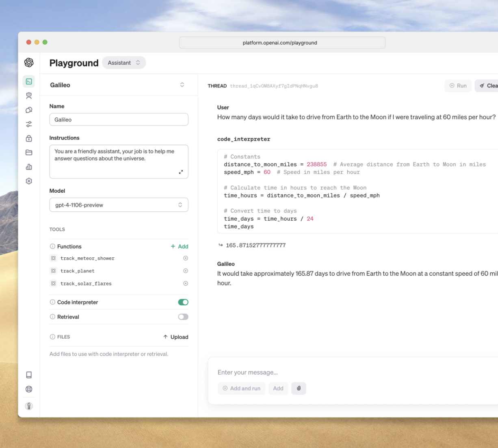Open the track_planet function

click(78, 271)
